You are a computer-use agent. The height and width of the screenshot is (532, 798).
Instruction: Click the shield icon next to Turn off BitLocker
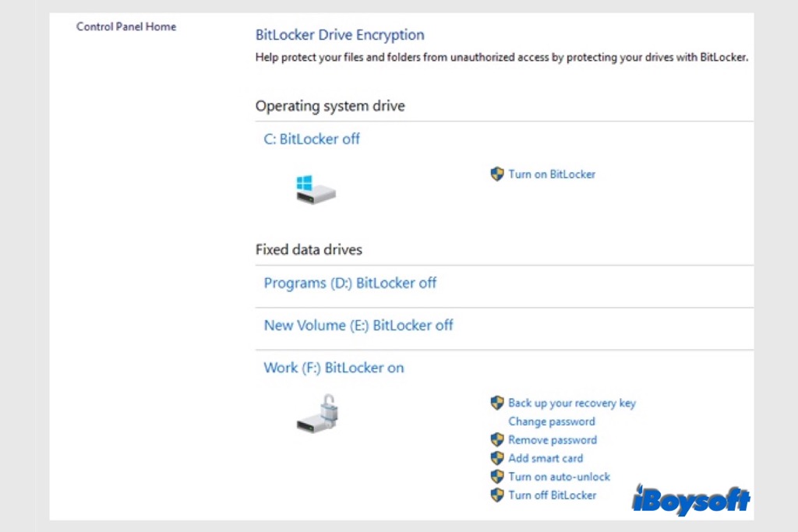click(497, 495)
